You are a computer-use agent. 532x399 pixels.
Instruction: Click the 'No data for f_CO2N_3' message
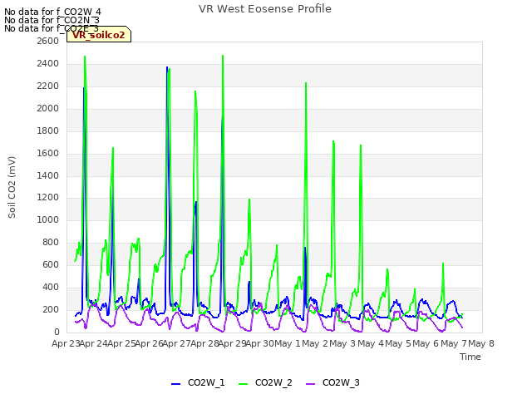(52, 20)
